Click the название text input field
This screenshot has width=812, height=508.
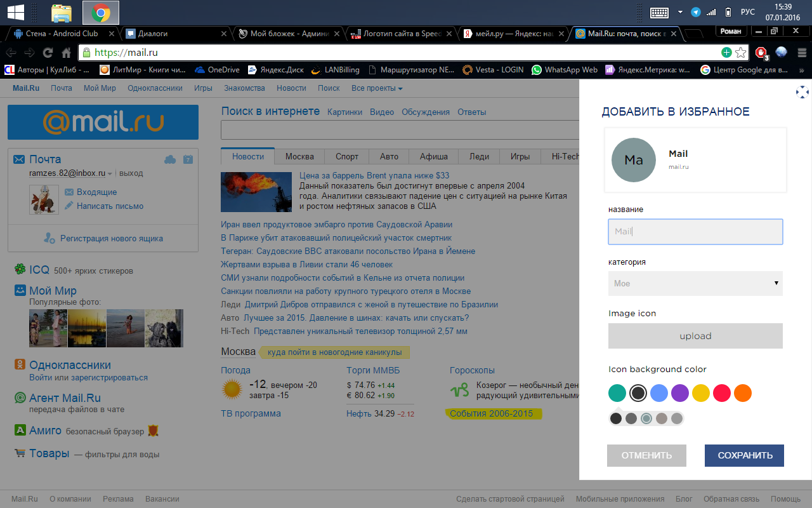(695, 232)
